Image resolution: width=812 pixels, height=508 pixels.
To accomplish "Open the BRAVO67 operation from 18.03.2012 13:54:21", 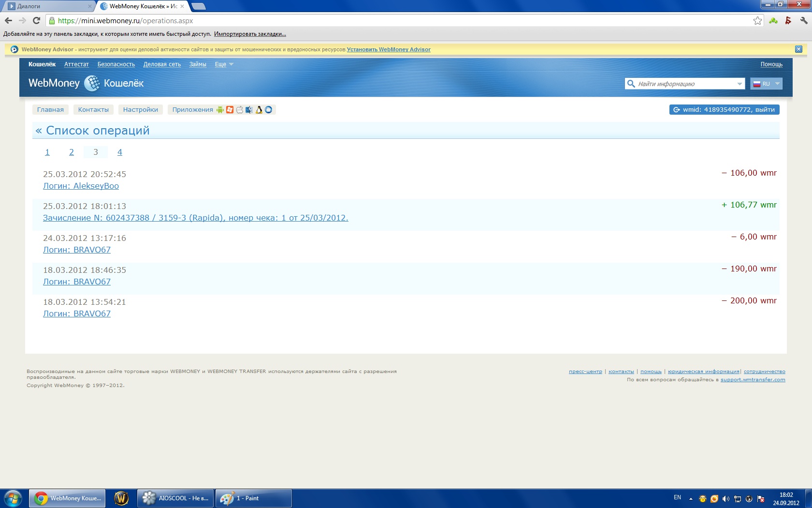I will tap(77, 314).
